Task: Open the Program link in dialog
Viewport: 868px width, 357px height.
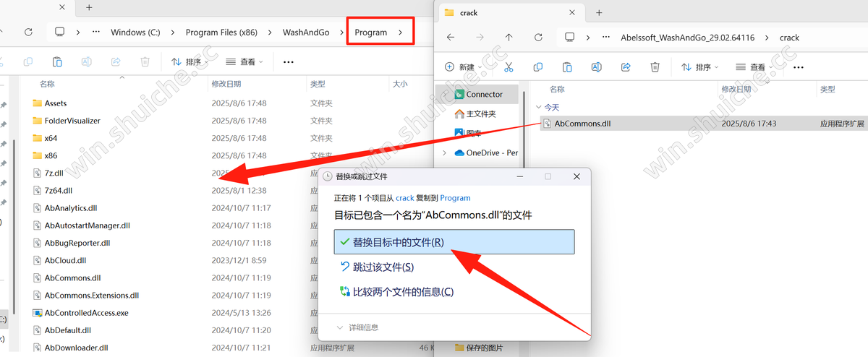Action: pos(455,198)
